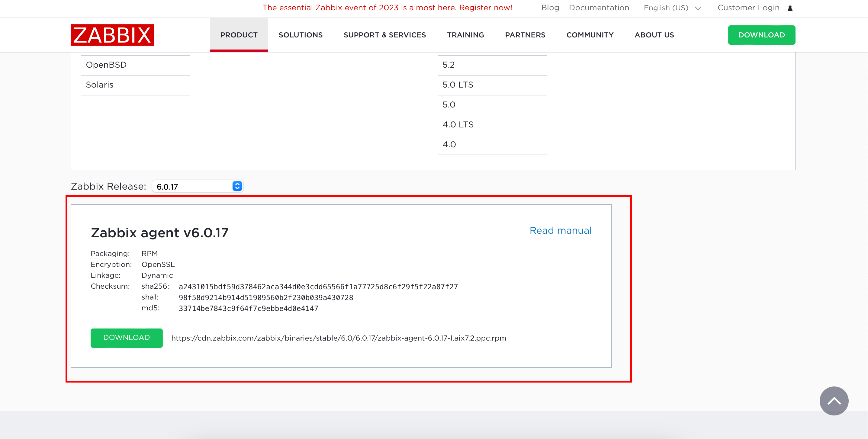This screenshot has height=439, width=868.
Task: Click the DOWNLOAD button for agent v6.0.17
Action: pos(127,338)
